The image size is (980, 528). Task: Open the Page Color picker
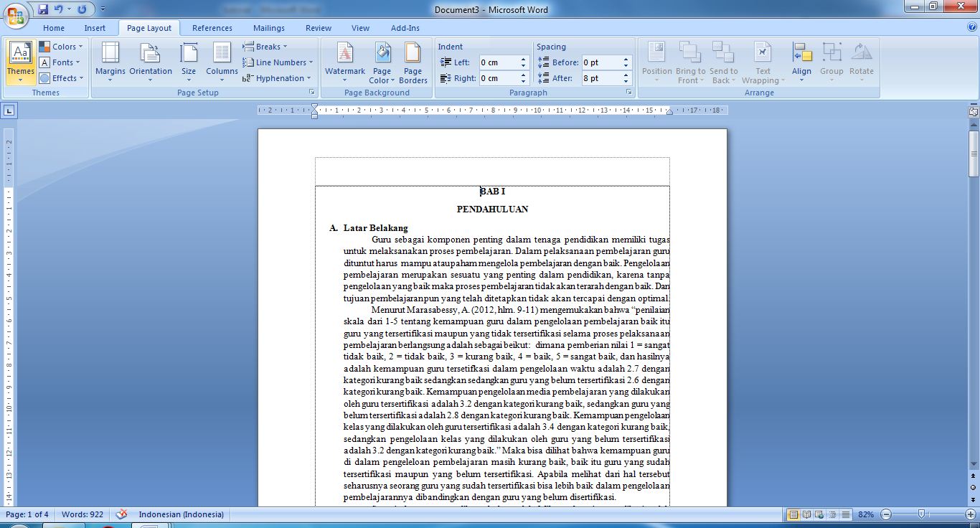(x=382, y=62)
